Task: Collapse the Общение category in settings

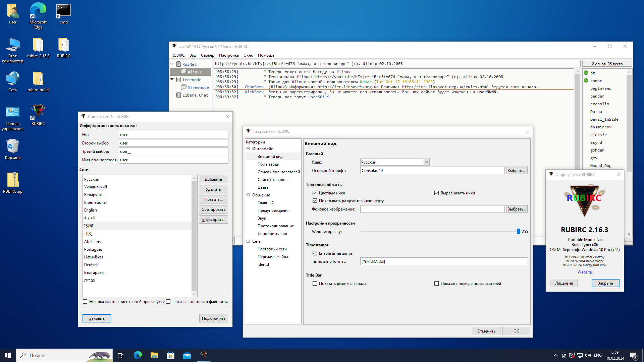Action: pyautogui.click(x=248, y=195)
